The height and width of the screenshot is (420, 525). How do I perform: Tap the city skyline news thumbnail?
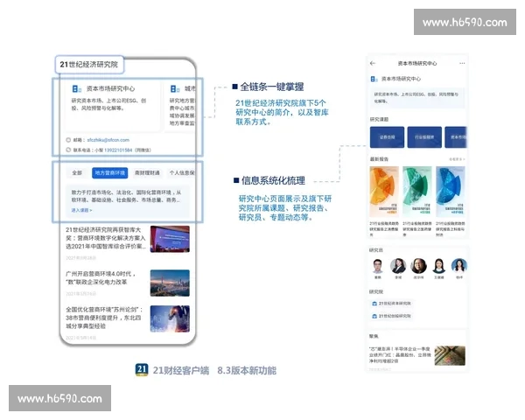click(170, 283)
